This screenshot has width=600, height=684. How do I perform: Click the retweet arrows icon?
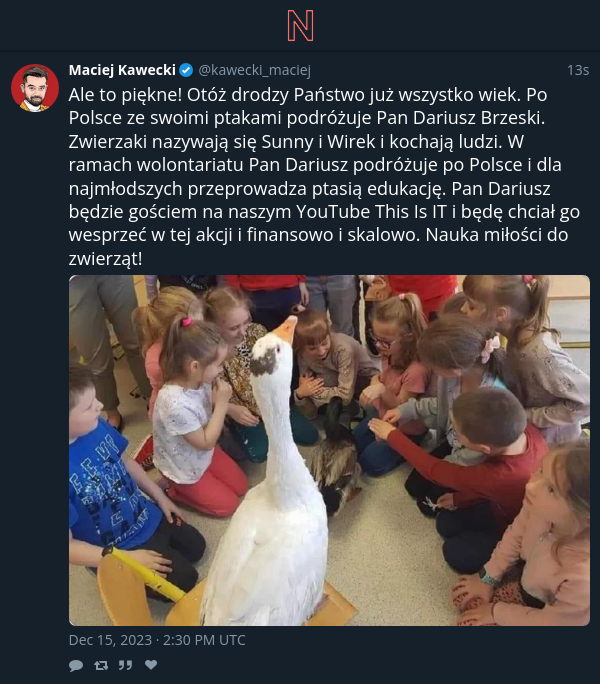(x=101, y=665)
